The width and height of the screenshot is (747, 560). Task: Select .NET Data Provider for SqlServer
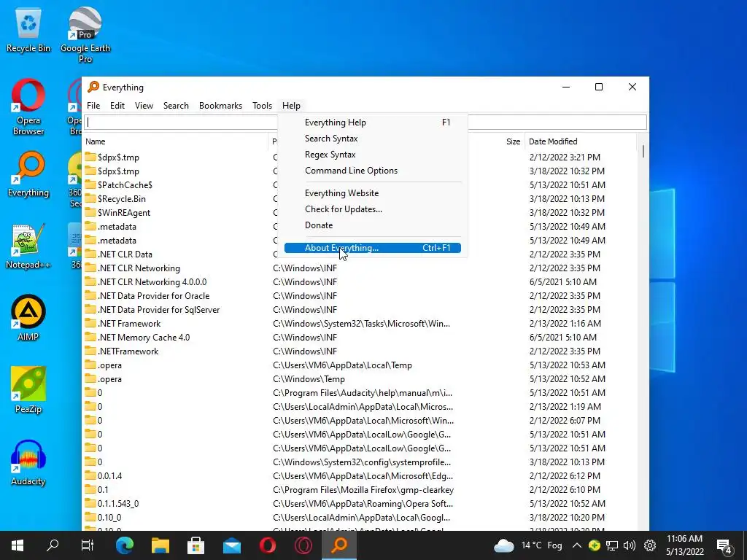click(x=359, y=309)
